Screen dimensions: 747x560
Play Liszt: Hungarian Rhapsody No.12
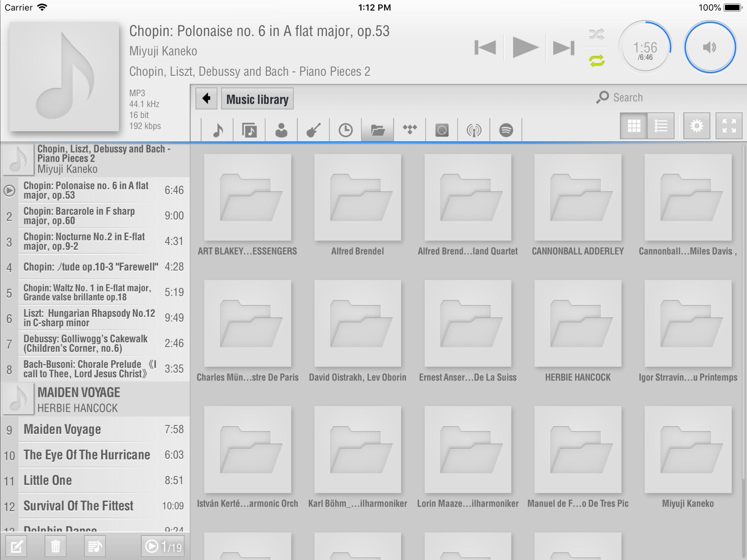click(95, 318)
